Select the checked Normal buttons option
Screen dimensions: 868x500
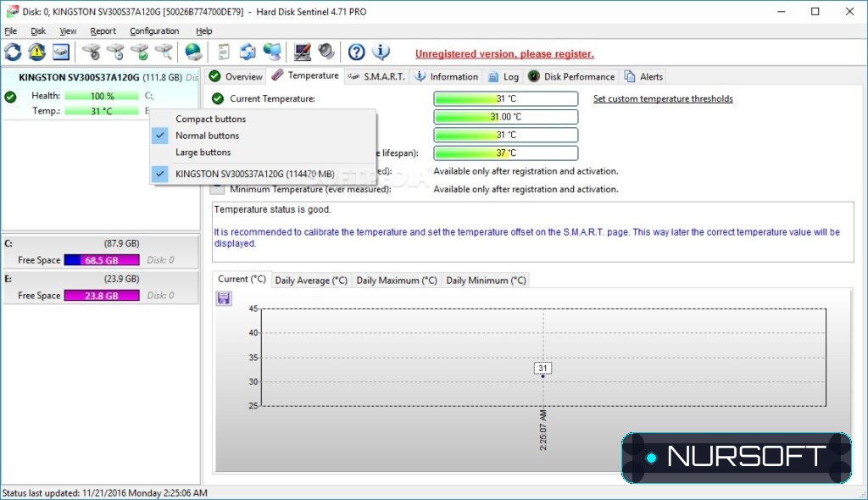(x=264, y=136)
